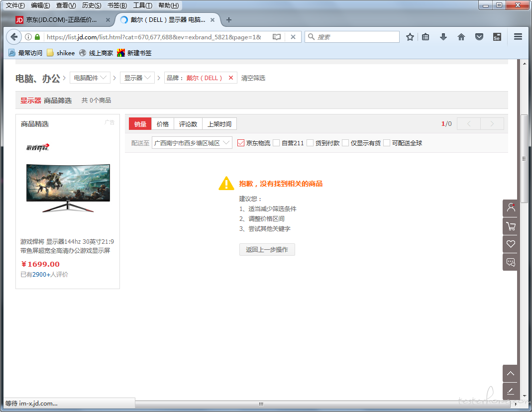The width and height of the screenshot is (532, 412).
Task: Click the browser back arrow button
Action: pyautogui.click(x=14, y=37)
